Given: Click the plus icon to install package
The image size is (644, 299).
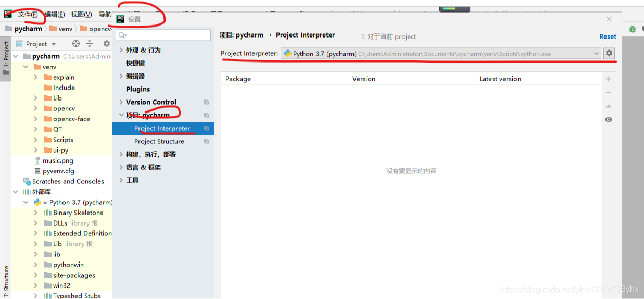Looking at the screenshot, I should [x=609, y=79].
